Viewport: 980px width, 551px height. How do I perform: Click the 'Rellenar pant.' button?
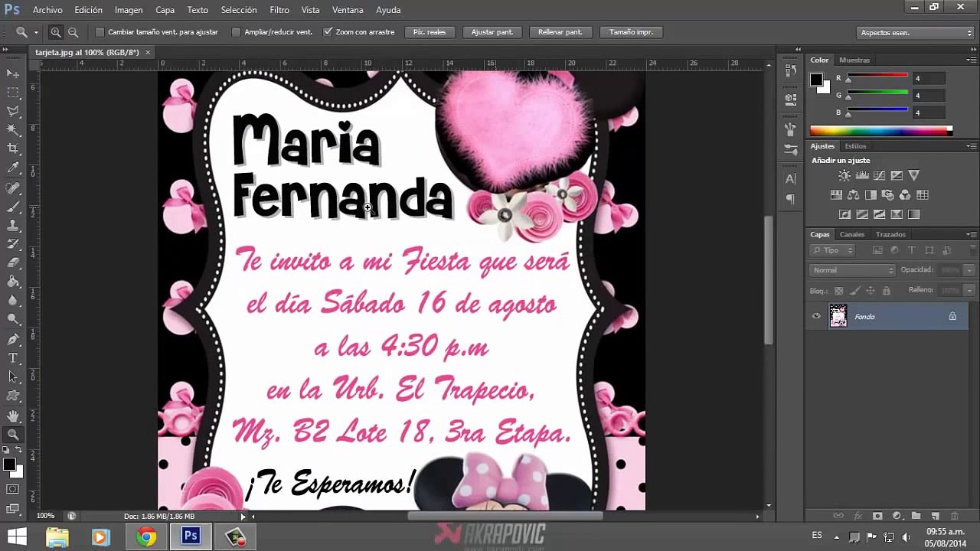point(560,32)
